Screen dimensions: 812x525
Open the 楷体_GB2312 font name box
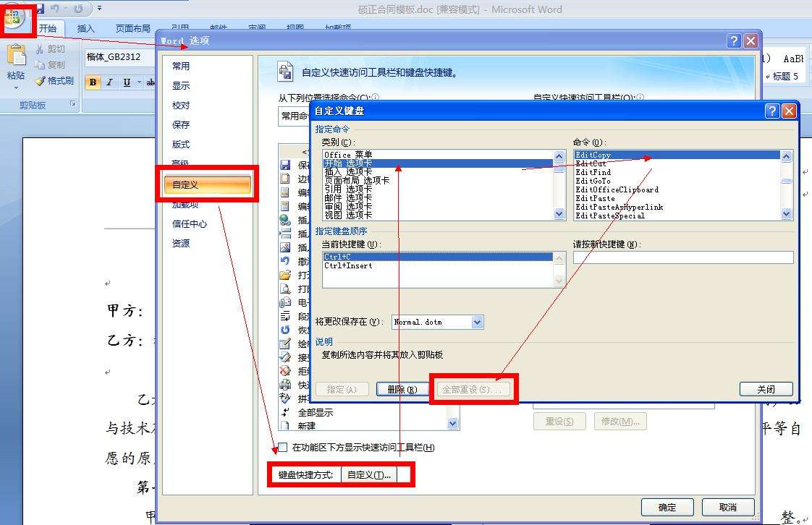[x=119, y=57]
